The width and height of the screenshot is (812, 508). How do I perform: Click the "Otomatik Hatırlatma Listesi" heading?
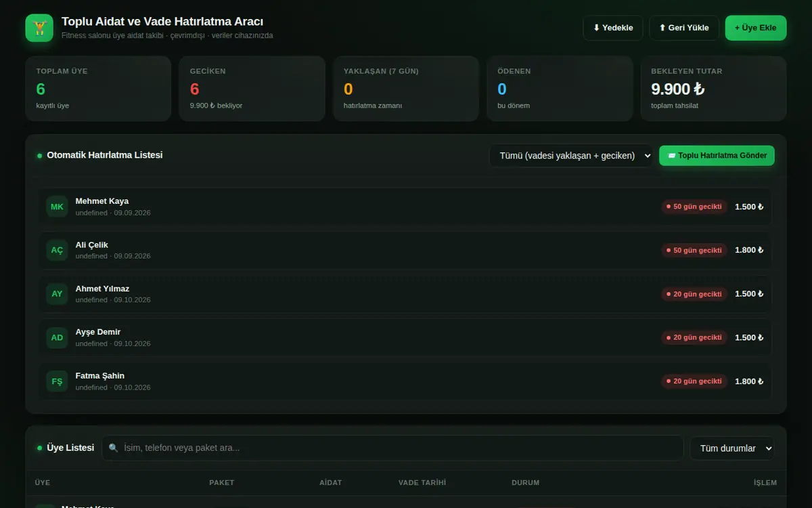(x=105, y=155)
